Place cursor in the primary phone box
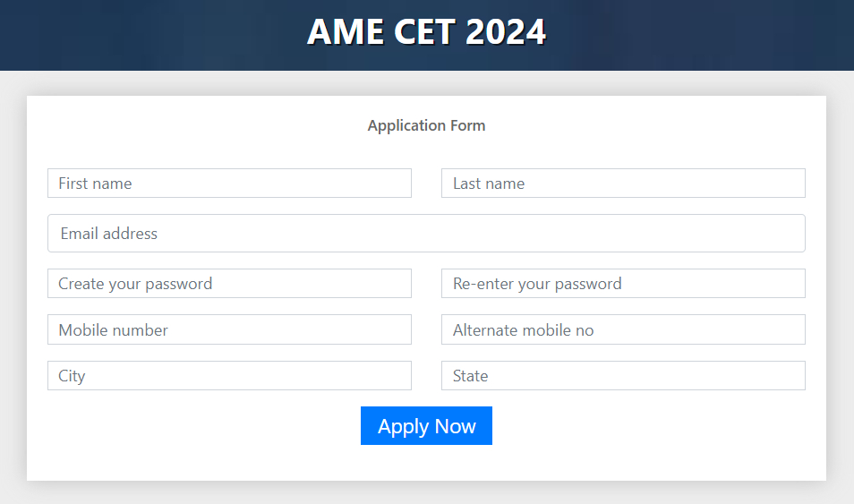The image size is (854, 504). 229,329
